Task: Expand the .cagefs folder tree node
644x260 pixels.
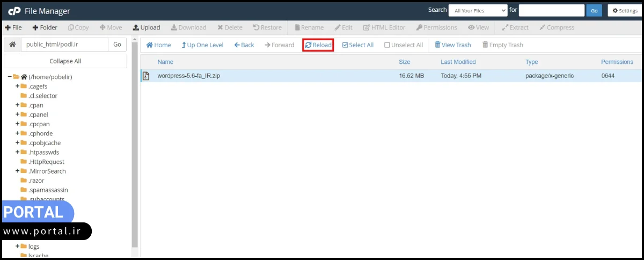Action: point(17,86)
